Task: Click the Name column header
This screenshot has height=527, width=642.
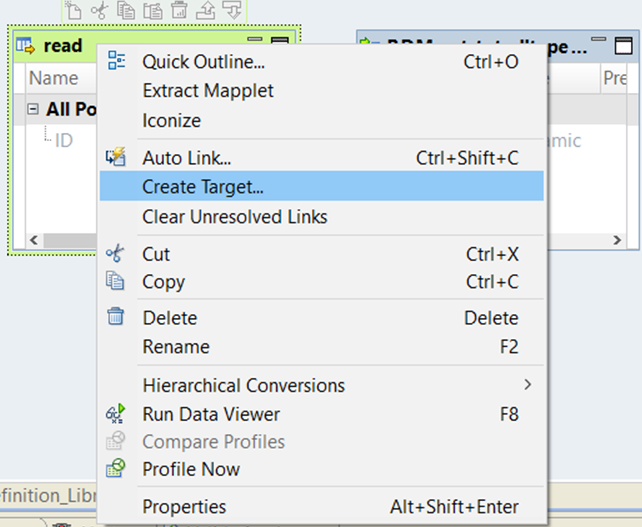Action: [61, 78]
